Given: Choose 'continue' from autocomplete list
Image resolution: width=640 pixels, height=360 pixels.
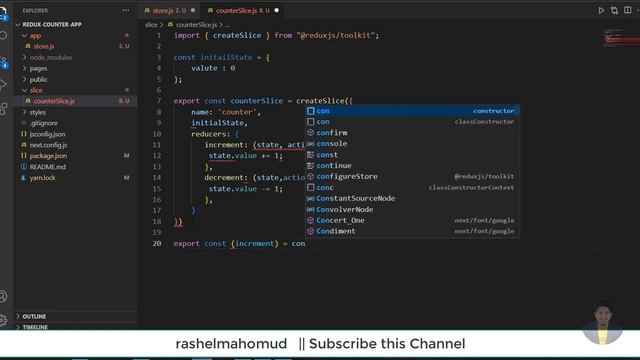Looking at the screenshot, I should click(x=412, y=166).
